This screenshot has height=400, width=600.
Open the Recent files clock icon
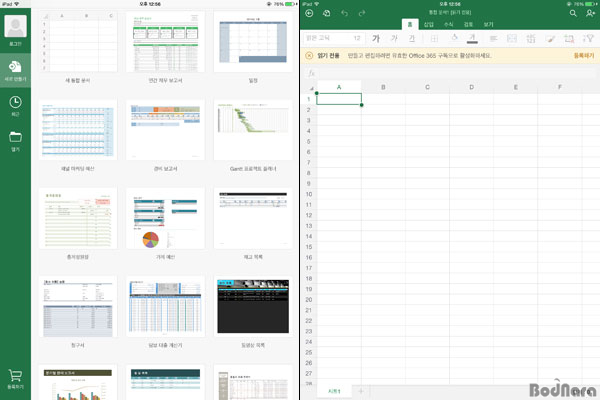point(15,102)
